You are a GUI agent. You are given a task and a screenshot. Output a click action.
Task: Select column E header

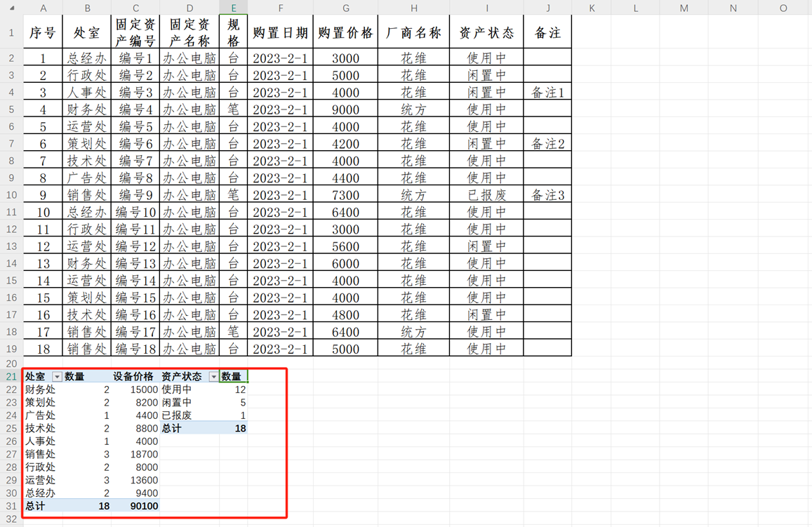click(x=233, y=8)
